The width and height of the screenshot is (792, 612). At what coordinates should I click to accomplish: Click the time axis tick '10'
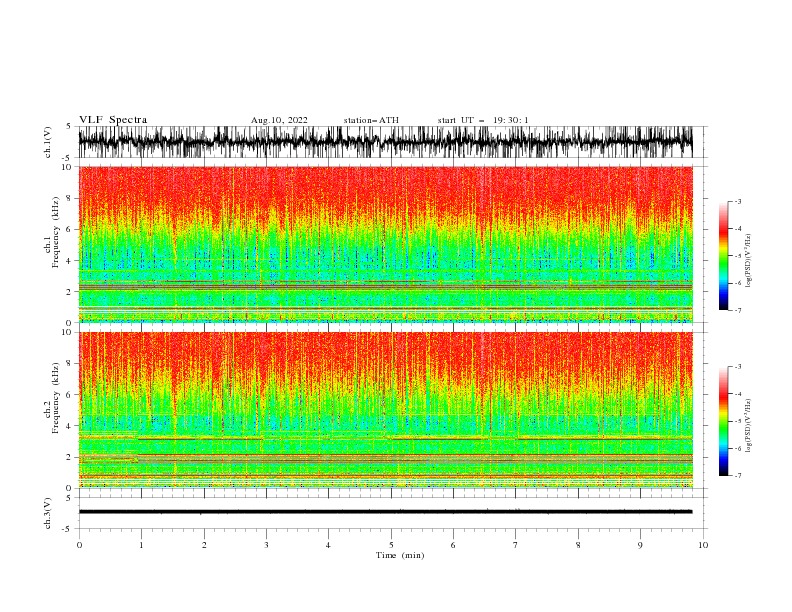tap(703, 545)
